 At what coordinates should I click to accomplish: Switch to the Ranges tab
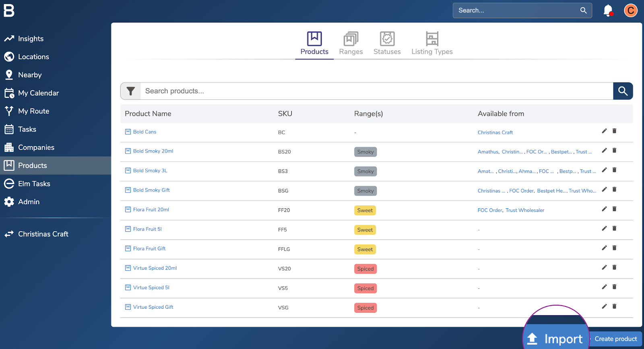pyautogui.click(x=351, y=43)
